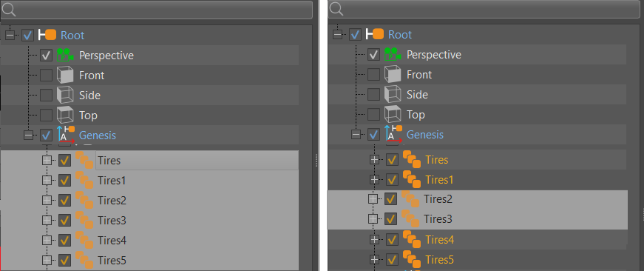Click the Tires group icon in left panel
The width and height of the screenshot is (644, 271).
(x=84, y=161)
